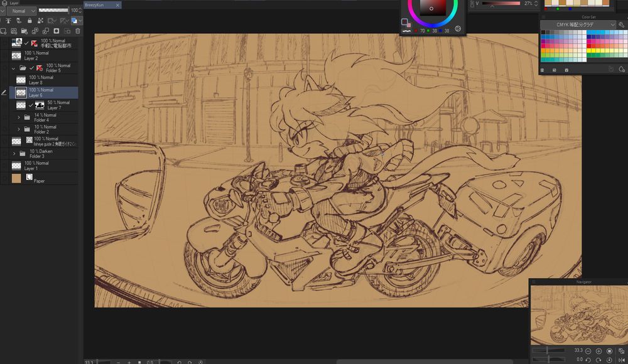Click the color space switch icon beside RGB values
Viewport: 628px width, 364px height.
pos(458,29)
